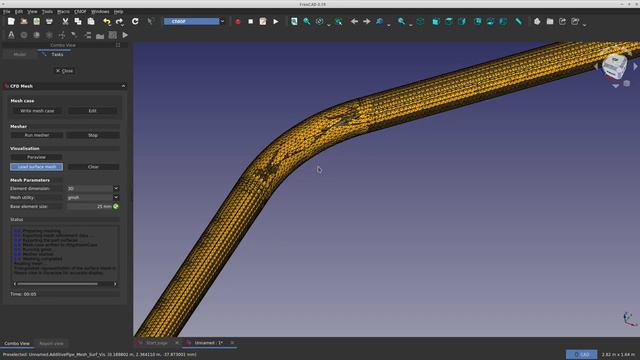Open the Element dimension dropdown
Viewport: 640px width, 360px height.
coord(93,189)
